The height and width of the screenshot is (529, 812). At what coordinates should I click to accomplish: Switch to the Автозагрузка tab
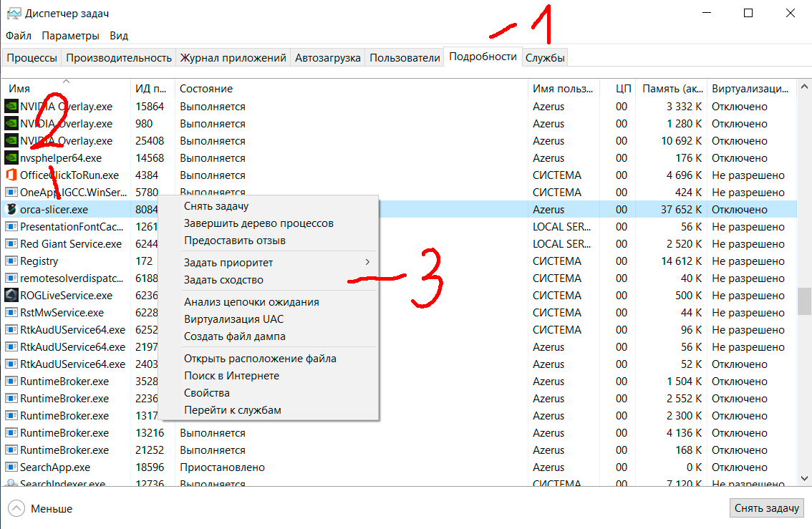(x=328, y=57)
